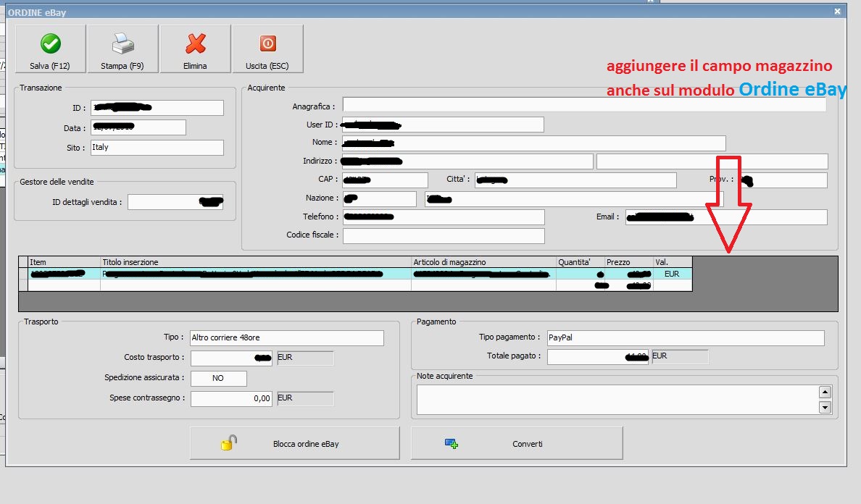
Task: Click the Converti icon with the green plus
Action: click(x=452, y=443)
